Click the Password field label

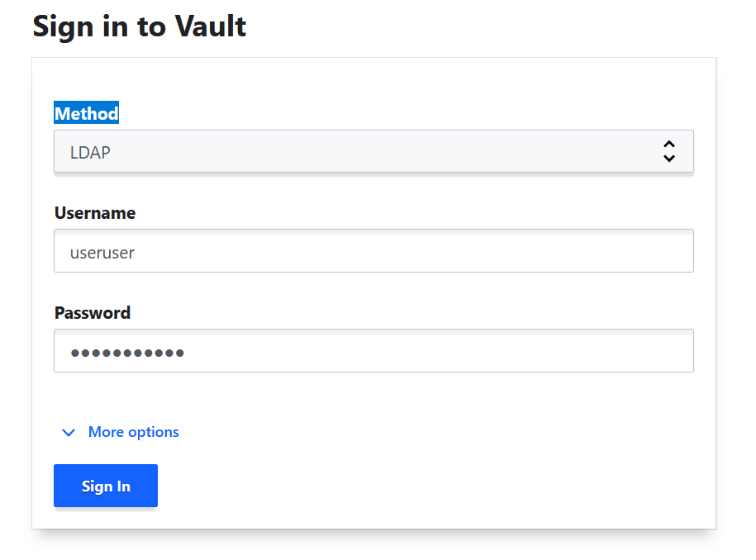pos(93,313)
